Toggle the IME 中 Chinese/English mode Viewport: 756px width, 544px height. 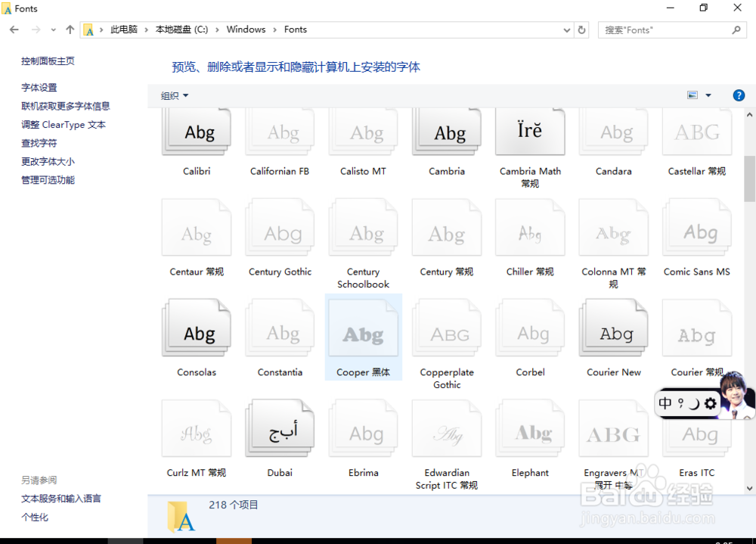665,403
